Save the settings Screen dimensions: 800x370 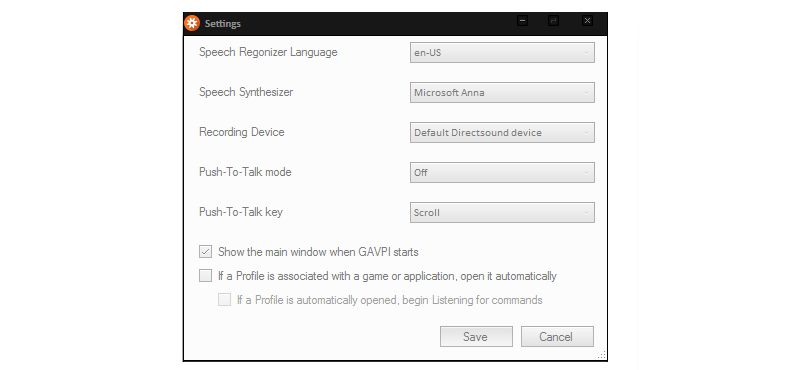tap(476, 337)
